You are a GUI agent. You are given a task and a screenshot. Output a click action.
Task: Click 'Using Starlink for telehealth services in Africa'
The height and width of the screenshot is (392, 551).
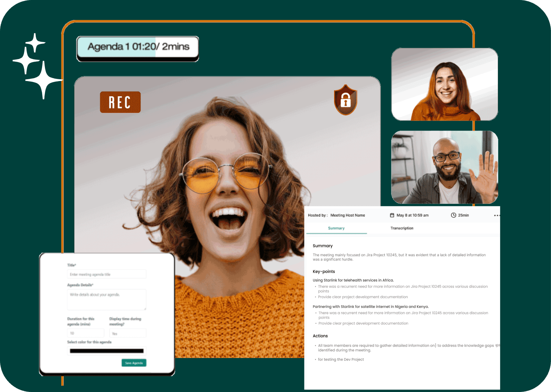pos(353,280)
